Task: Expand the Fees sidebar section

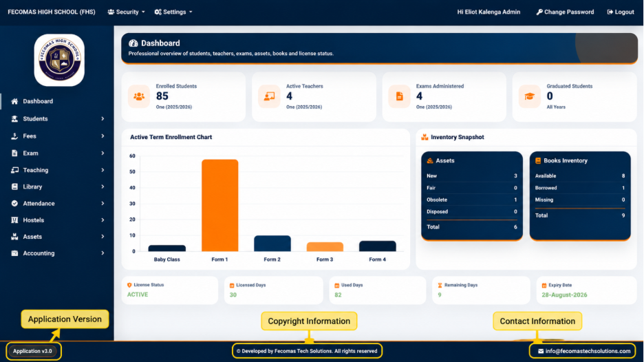Action: tap(57, 136)
